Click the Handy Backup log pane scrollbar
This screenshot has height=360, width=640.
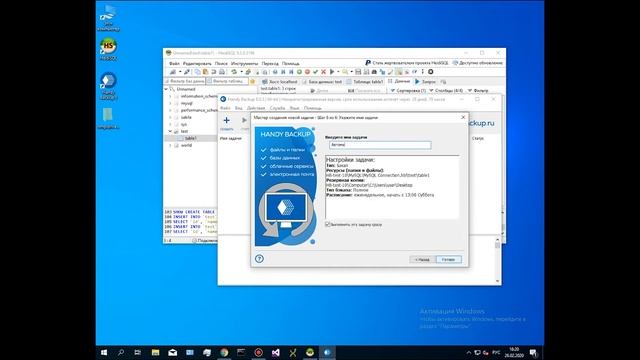tap(497, 260)
